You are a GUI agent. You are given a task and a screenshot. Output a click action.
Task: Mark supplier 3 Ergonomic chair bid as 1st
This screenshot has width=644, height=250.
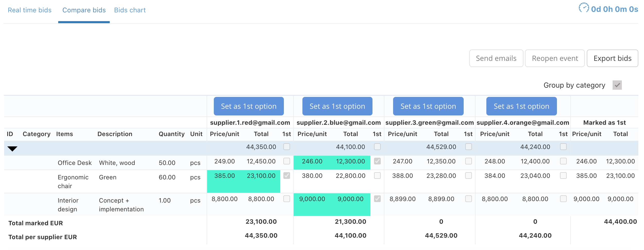pos(469,176)
